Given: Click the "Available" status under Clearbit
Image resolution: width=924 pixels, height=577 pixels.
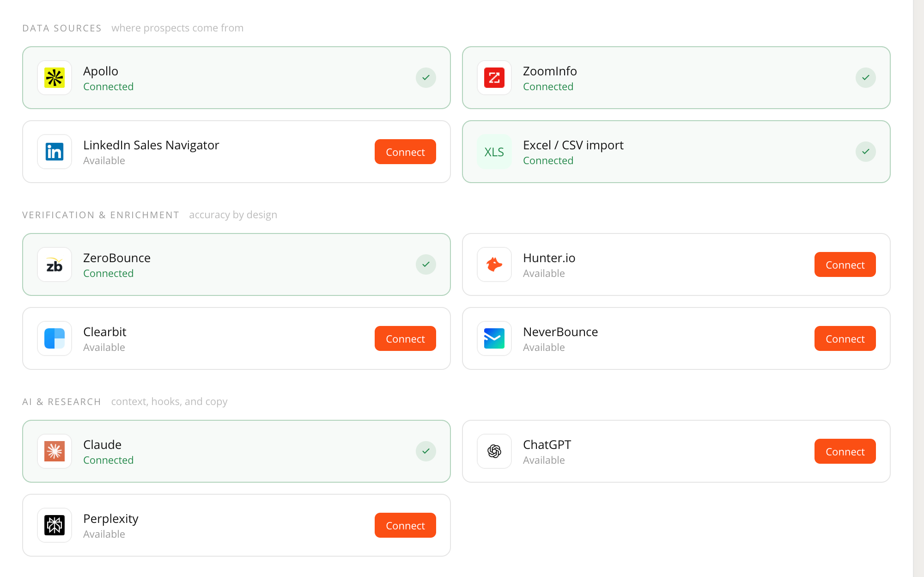Looking at the screenshot, I should pyautogui.click(x=104, y=348).
